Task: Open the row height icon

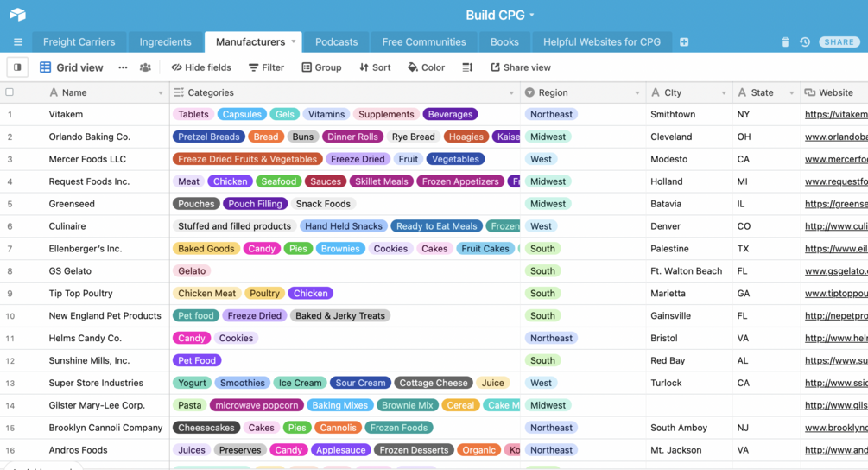Action: tap(467, 67)
